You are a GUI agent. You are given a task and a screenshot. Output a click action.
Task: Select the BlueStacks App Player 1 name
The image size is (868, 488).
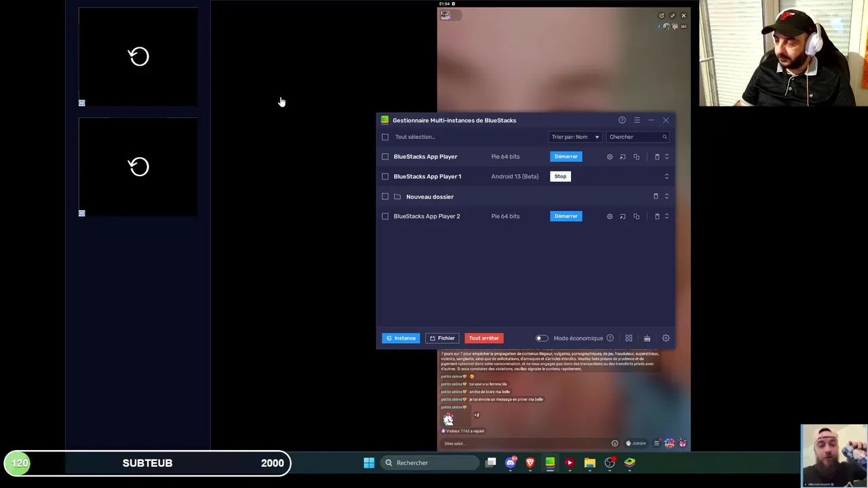coord(427,176)
